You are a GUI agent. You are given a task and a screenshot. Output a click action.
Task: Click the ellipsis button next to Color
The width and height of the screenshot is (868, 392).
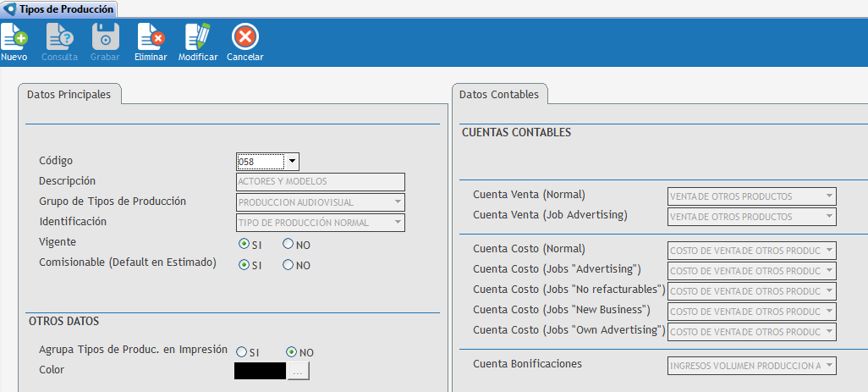point(299,371)
